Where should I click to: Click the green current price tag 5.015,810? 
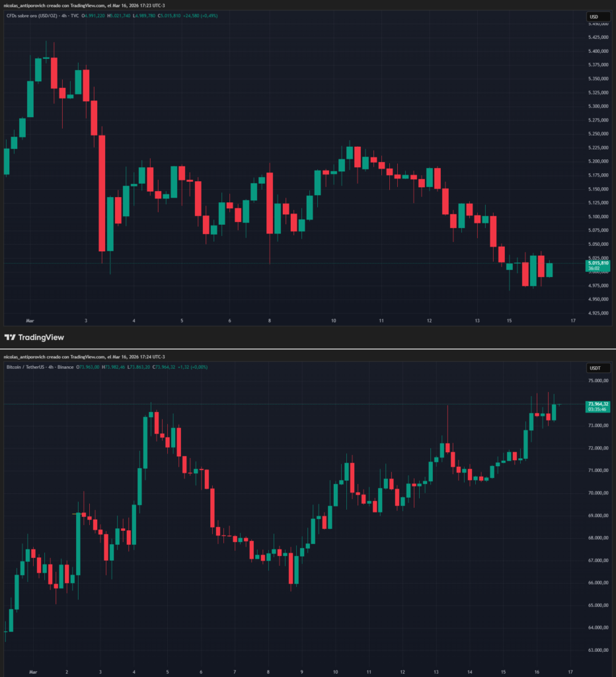click(597, 262)
